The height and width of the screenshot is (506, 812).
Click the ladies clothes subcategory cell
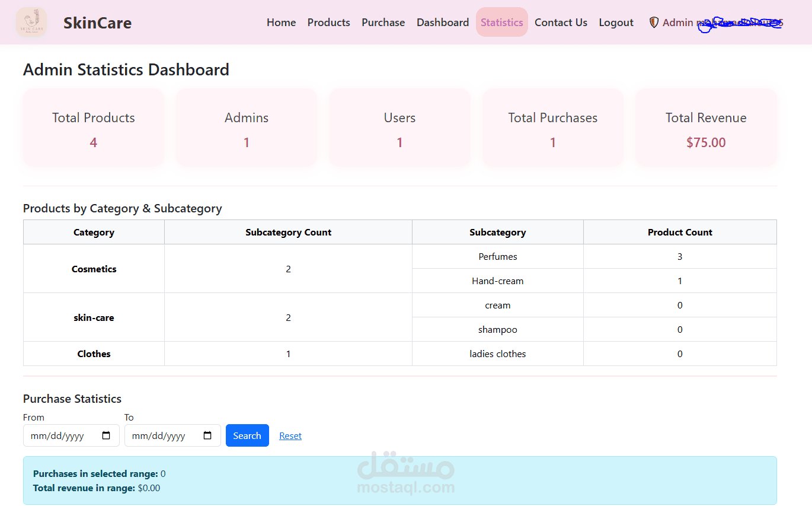498,354
